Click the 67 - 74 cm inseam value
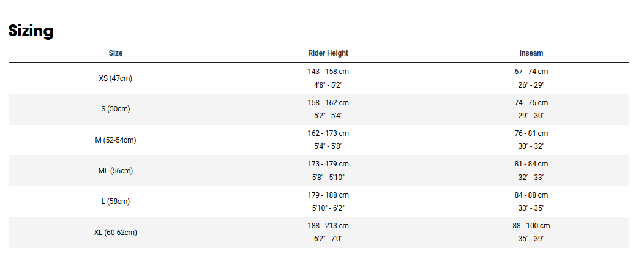Image resolution: width=644 pixels, height=273 pixels. pyautogui.click(x=531, y=72)
